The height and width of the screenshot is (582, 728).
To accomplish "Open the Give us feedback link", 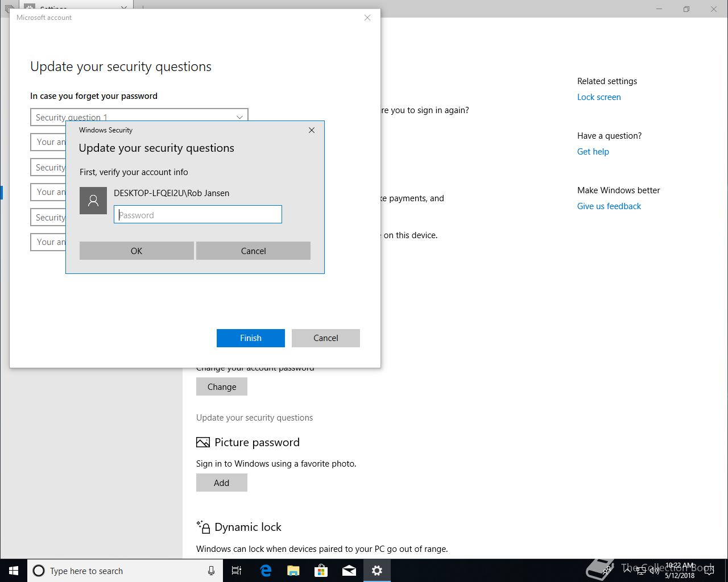I will (609, 206).
